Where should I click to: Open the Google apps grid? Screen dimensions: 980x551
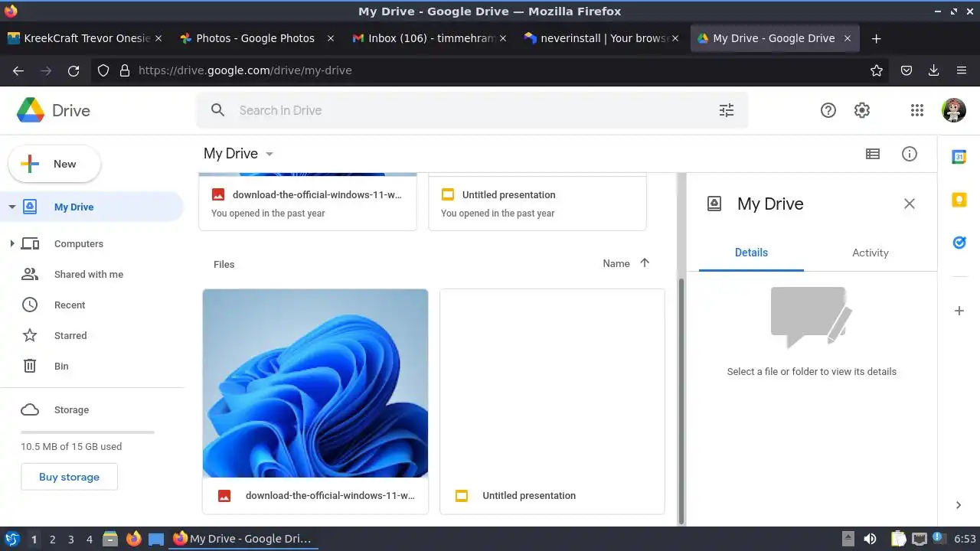917,110
